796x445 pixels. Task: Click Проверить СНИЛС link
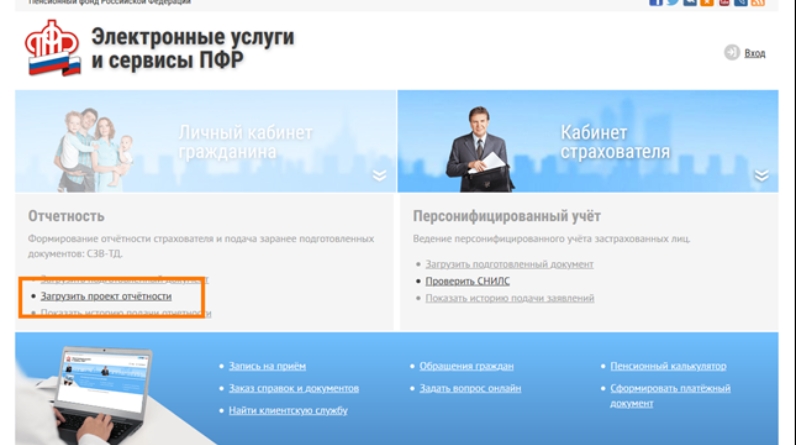[467, 281]
